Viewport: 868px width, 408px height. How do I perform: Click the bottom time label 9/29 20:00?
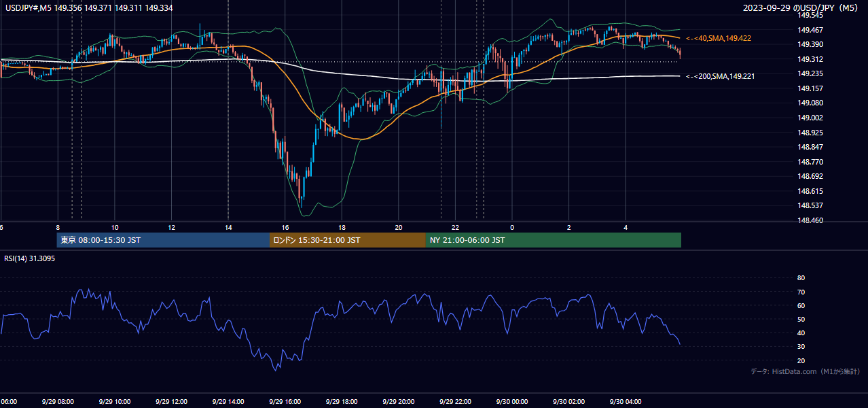pos(398,402)
